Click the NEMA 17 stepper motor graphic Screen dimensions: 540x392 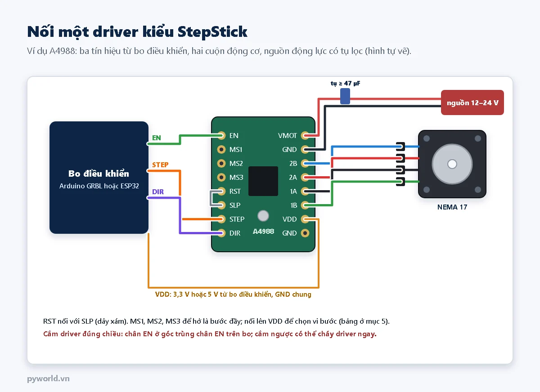coord(452,164)
